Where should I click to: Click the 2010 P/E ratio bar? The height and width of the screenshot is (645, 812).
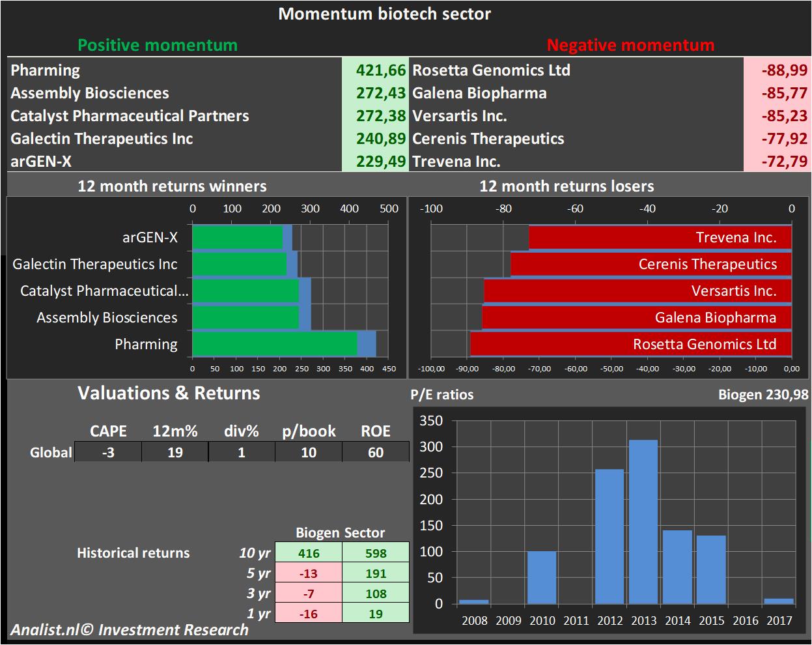pyautogui.click(x=542, y=577)
